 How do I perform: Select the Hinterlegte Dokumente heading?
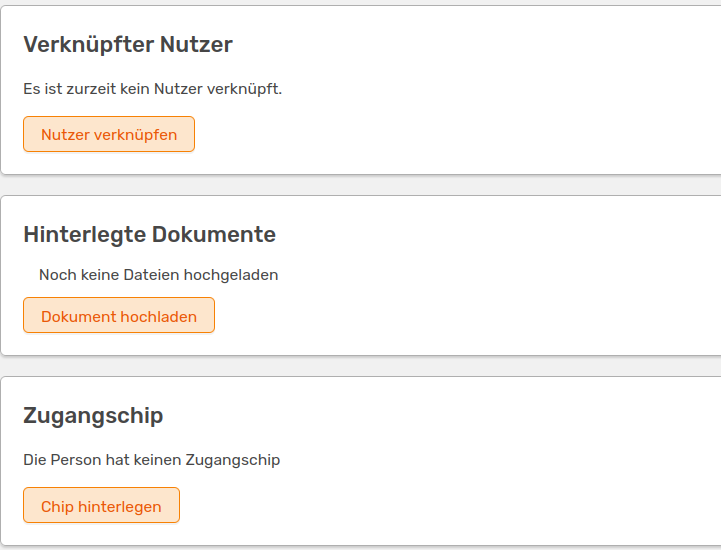coord(149,235)
